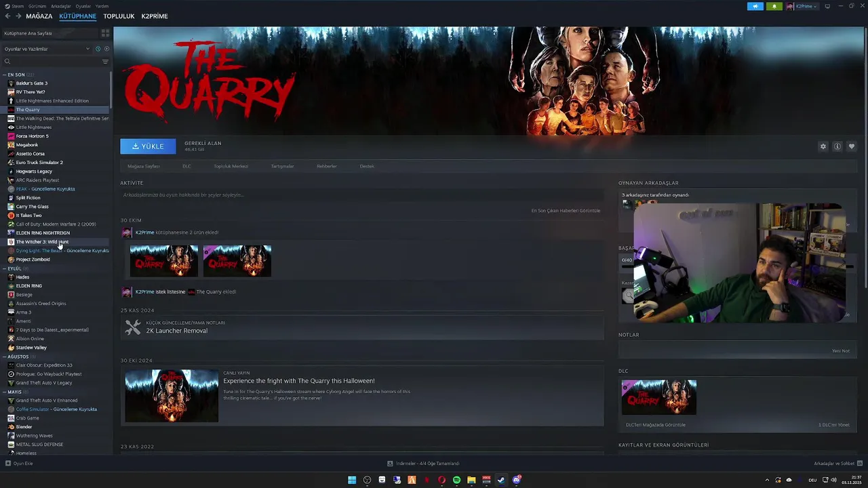Open Destek link
The height and width of the screenshot is (488, 868).
[367, 166]
